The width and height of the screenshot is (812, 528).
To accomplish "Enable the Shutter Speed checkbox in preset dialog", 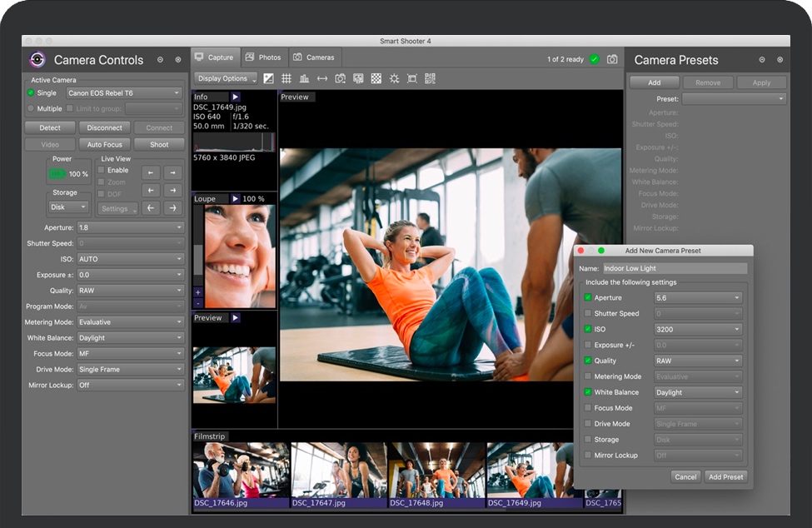I will [x=588, y=314].
